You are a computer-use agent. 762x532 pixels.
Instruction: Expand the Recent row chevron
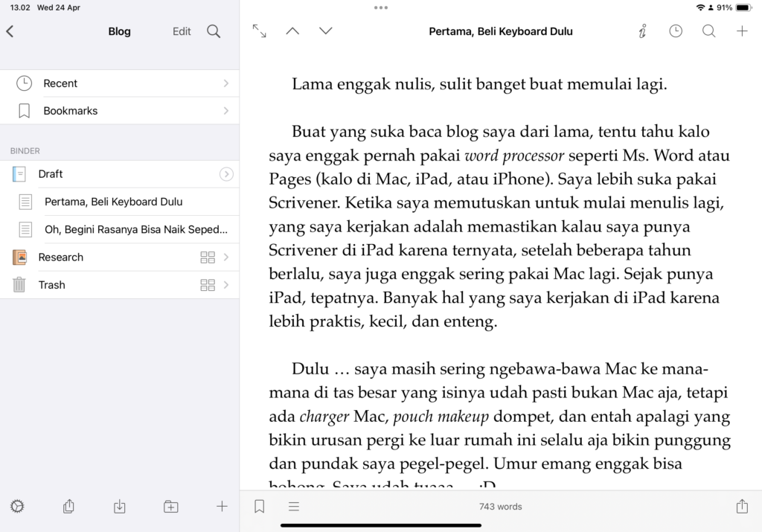226,83
